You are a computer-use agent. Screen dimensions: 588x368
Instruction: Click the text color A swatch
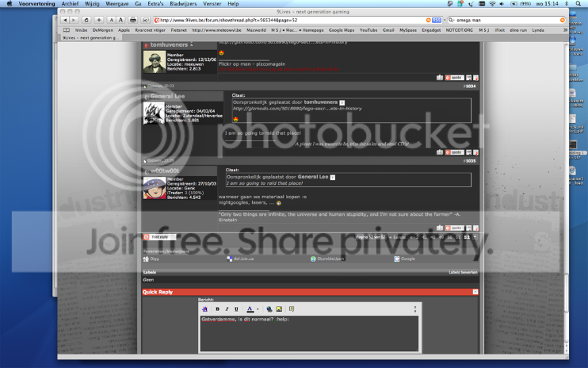tap(250, 309)
